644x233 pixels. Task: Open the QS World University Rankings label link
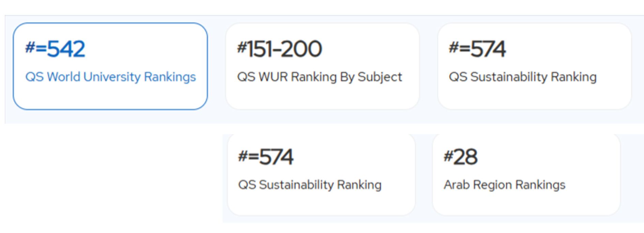point(110,77)
